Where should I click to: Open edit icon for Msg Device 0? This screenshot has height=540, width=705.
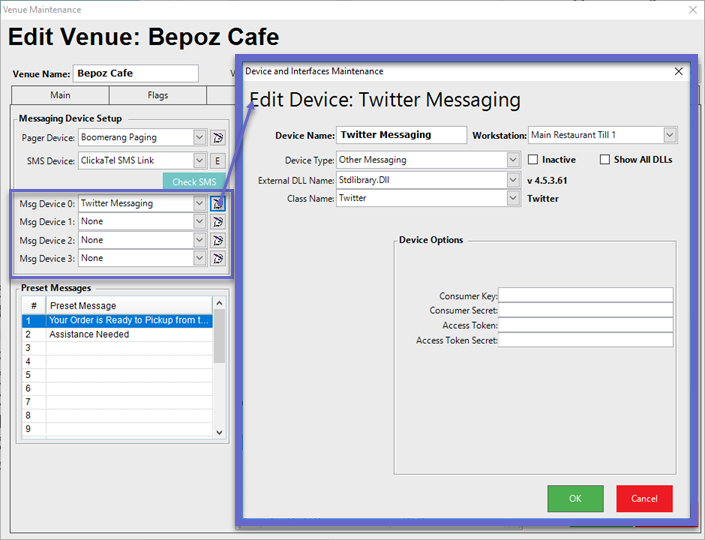click(x=217, y=204)
